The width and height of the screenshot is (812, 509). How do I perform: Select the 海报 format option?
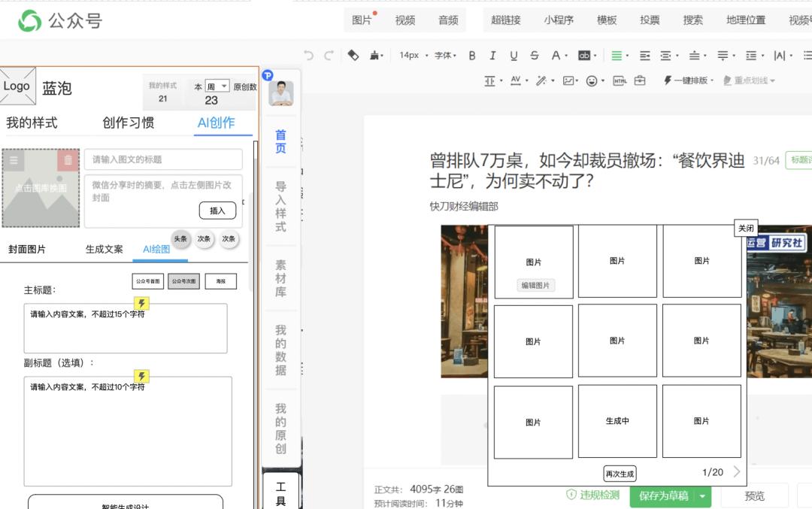[220, 281]
